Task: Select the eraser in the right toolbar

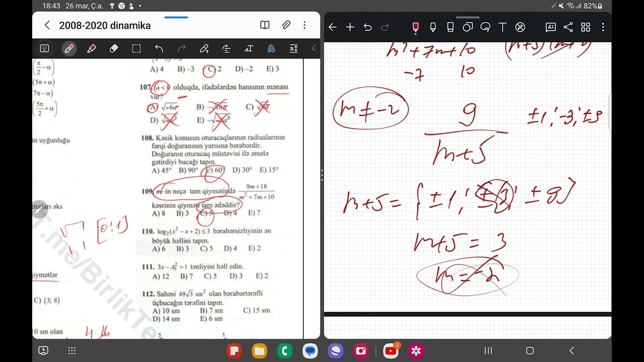Action: click(x=450, y=27)
